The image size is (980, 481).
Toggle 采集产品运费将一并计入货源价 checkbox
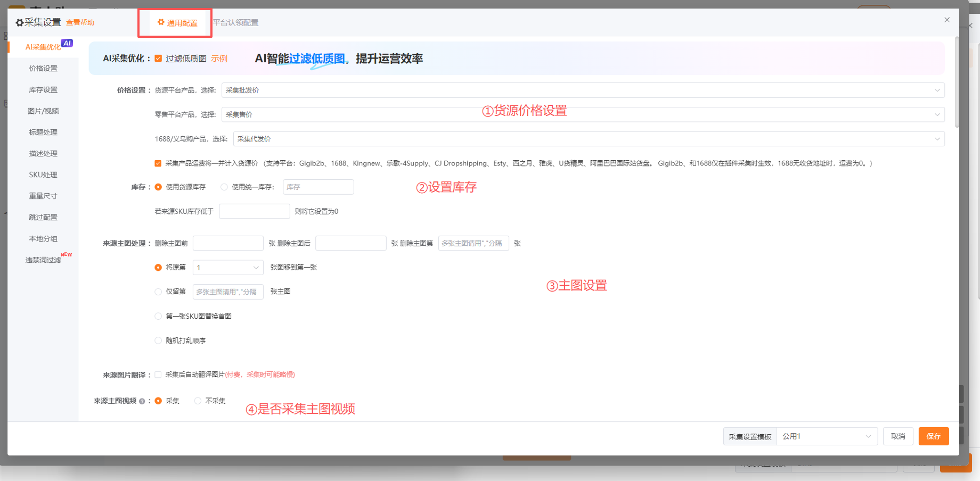(x=158, y=163)
